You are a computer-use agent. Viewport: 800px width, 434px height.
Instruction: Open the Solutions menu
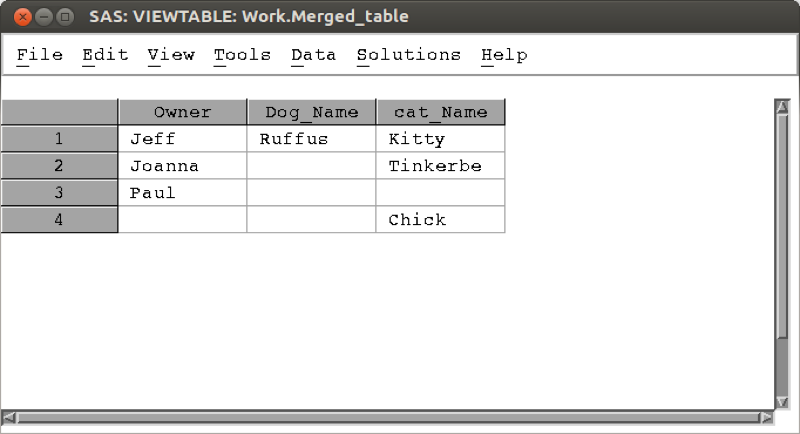[x=408, y=55]
